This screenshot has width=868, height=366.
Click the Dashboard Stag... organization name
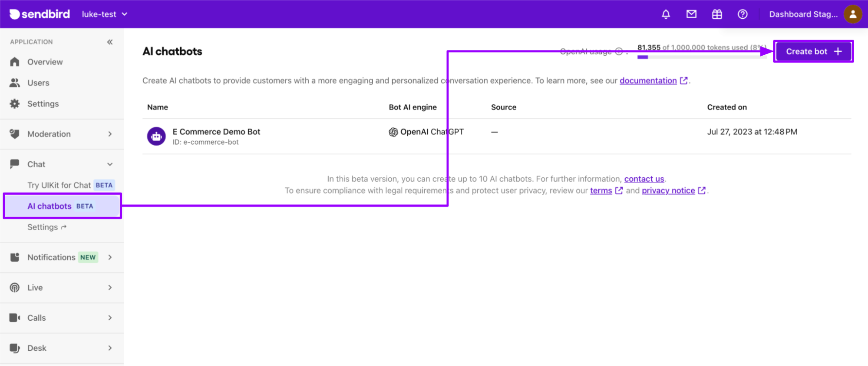click(x=803, y=14)
